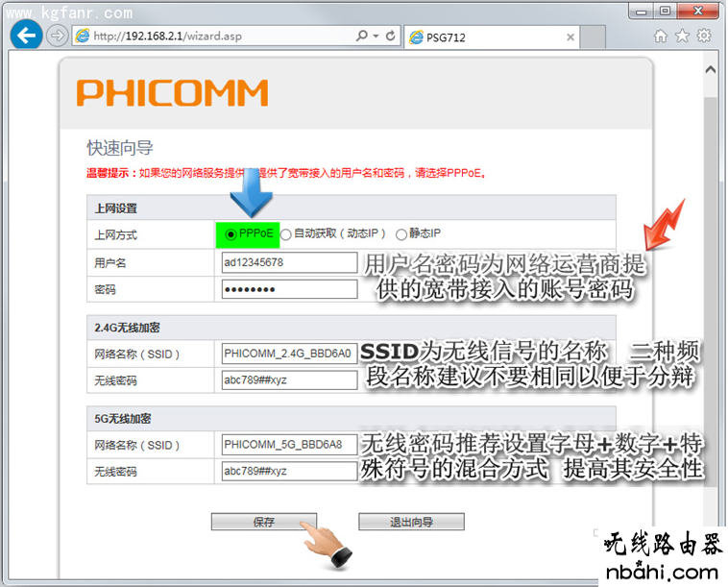Click the scrollbar up arrow
This screenshot has width=728, height=587.
tap(711, 70)
